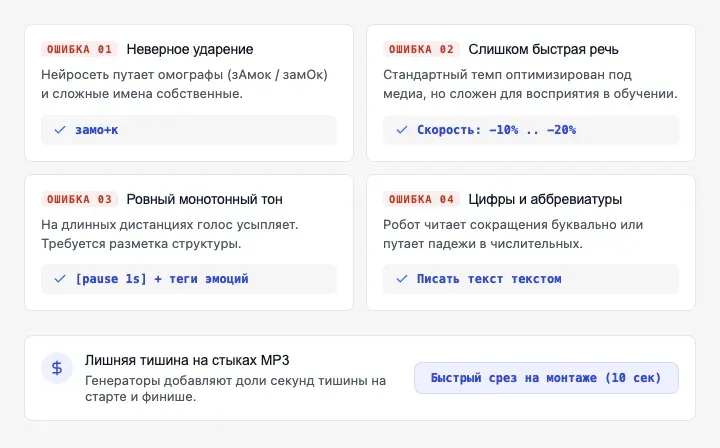
Task: Click the code text замо+к
Action: [97, 130]
